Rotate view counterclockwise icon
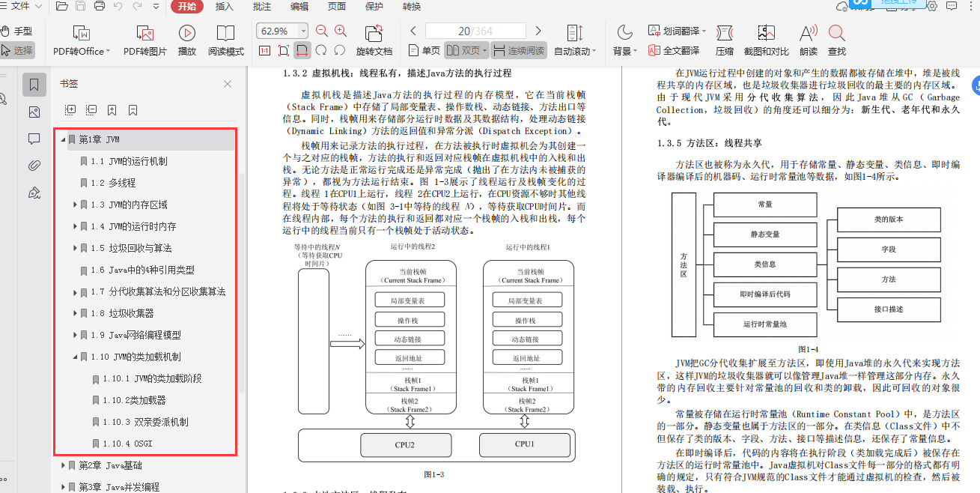 [340, 50]
